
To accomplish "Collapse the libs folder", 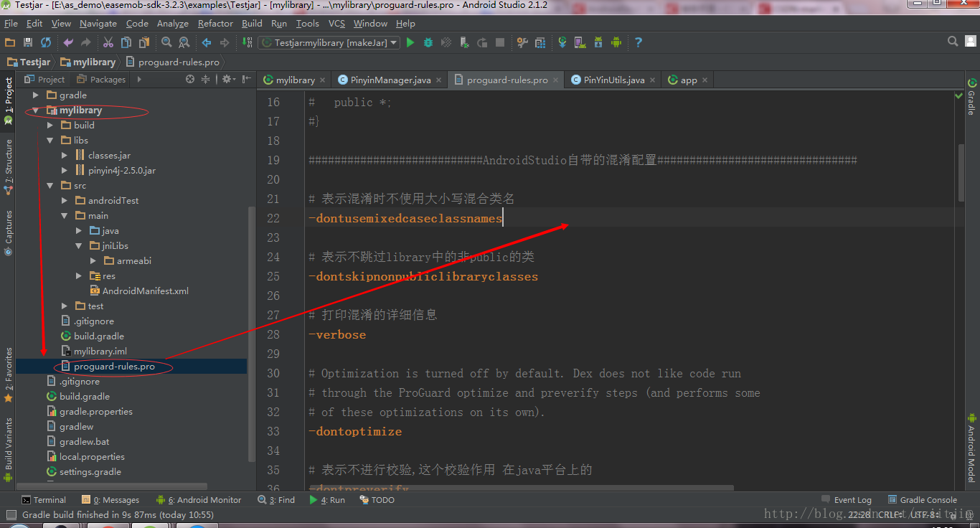I will (50, 140).
